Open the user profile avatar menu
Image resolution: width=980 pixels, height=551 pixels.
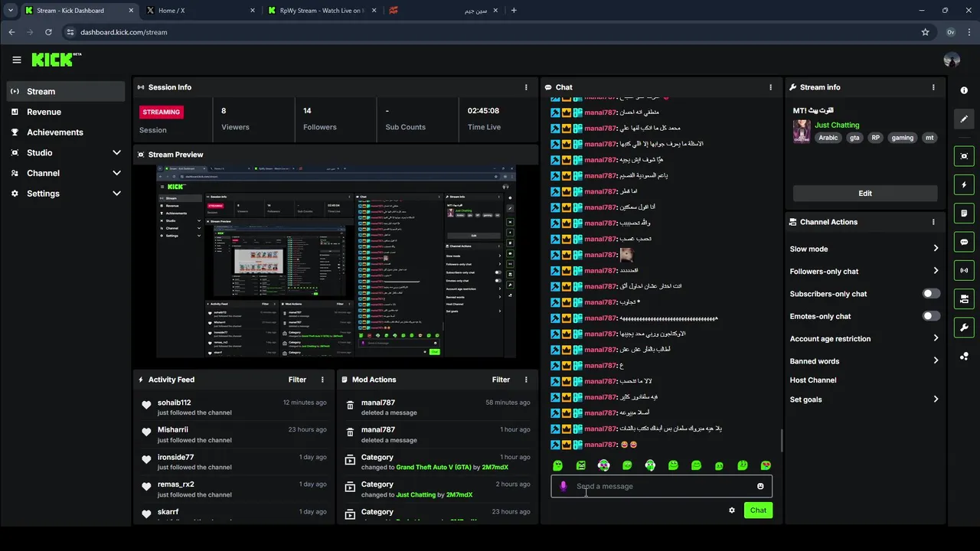pyautogui.click(x=952, y=60)
